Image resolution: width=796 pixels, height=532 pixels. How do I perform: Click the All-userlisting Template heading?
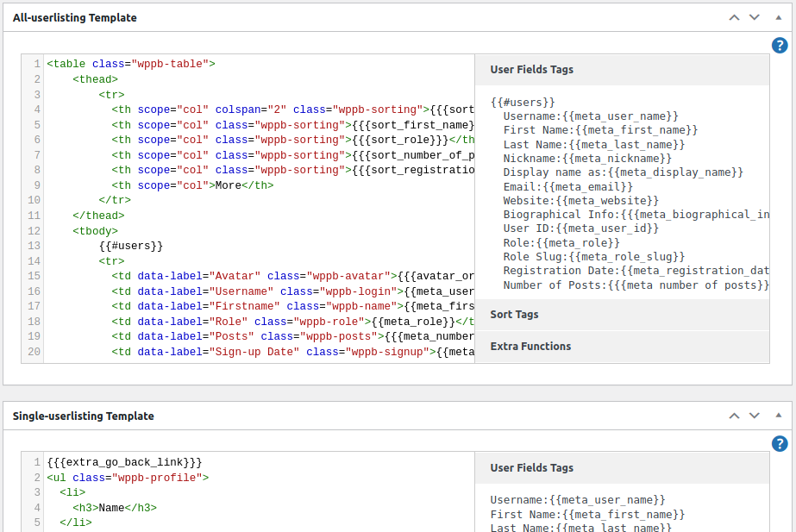(x=75, y=17)
